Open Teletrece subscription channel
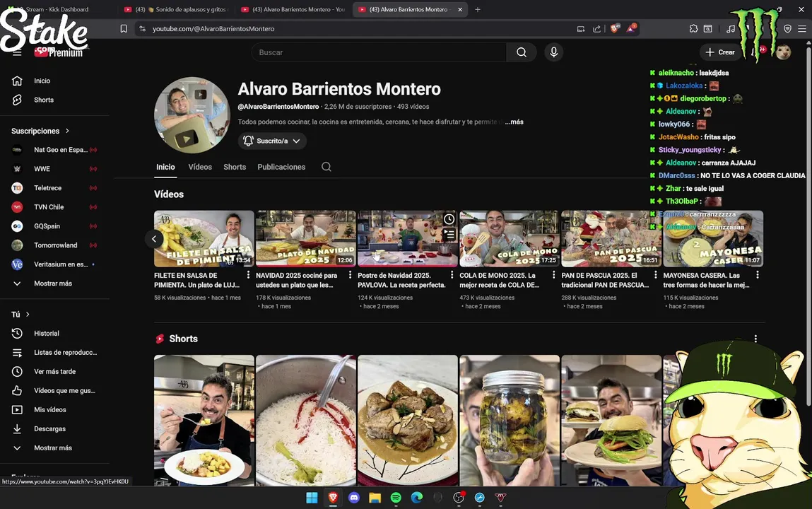 pos(54,188)
